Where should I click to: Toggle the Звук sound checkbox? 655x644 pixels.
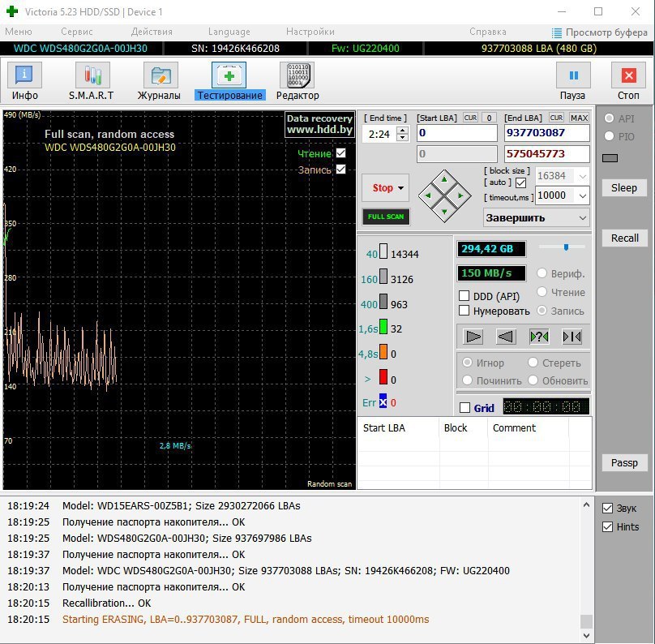(607, 509)
